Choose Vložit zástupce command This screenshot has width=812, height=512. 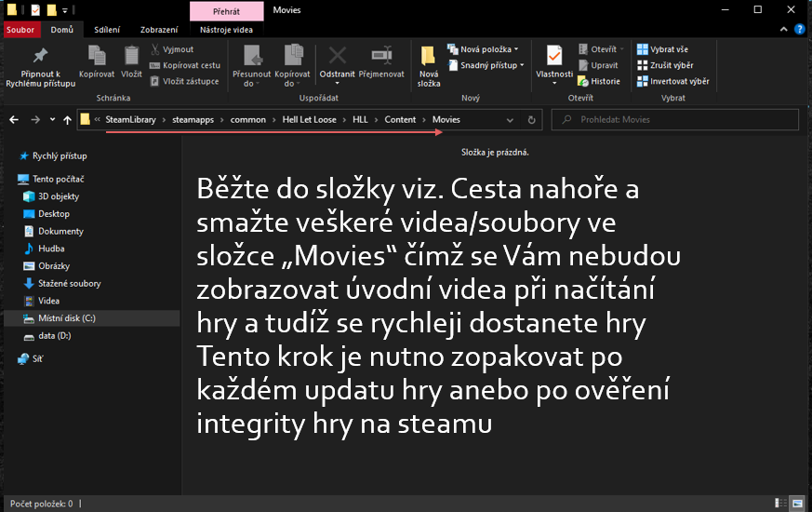pyautogui.click(x=184, y=81)
